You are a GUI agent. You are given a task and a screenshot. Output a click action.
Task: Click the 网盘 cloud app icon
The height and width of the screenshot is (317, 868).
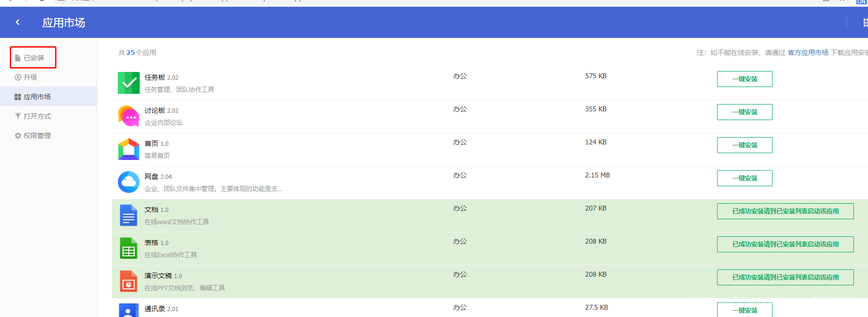tap(129, 182)
